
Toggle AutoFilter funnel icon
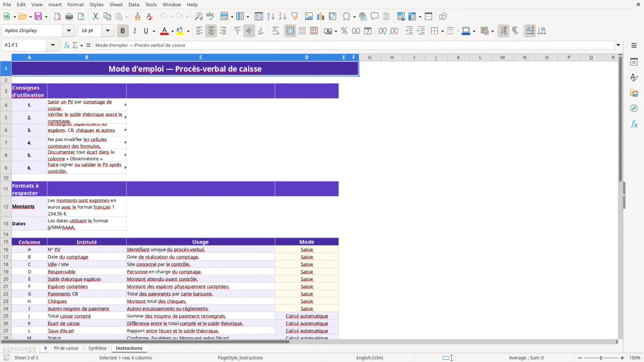[x=295, y=17]
